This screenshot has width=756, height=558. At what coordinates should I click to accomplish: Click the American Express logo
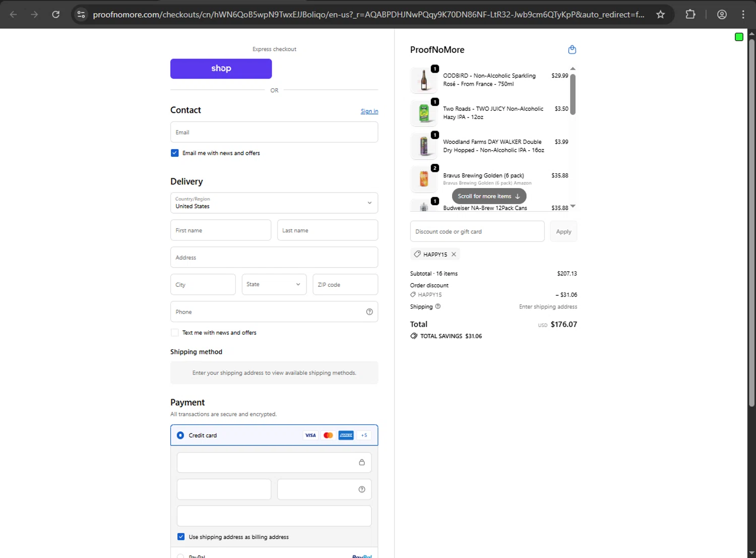click(x=346, y=435)
